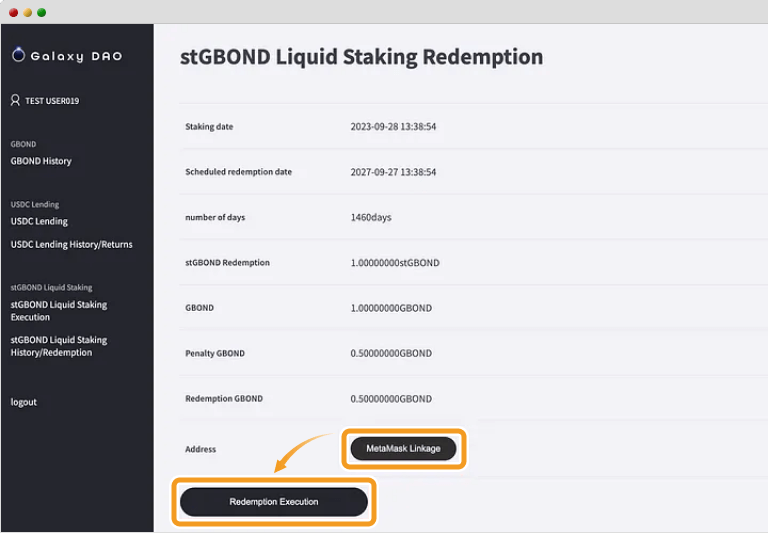This screenshot has width=768, height=533.
Task: Click the 1.00000000GBOND value
Action: tap(391, 308)
